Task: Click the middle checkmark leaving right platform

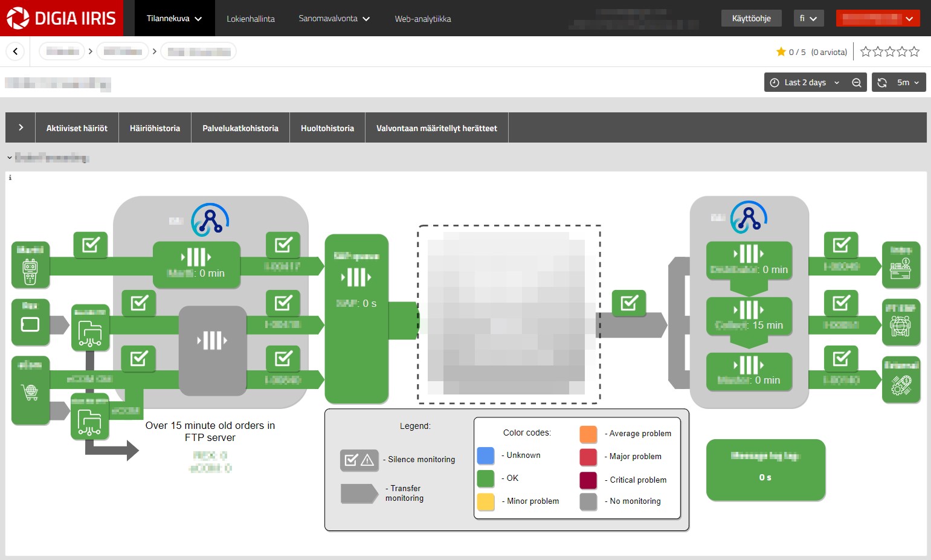Action: tap(842, 303)
